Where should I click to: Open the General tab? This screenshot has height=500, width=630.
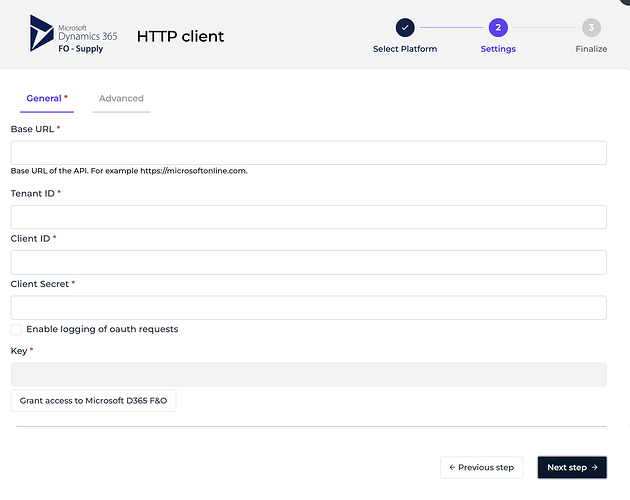click(x=47, y=98)
